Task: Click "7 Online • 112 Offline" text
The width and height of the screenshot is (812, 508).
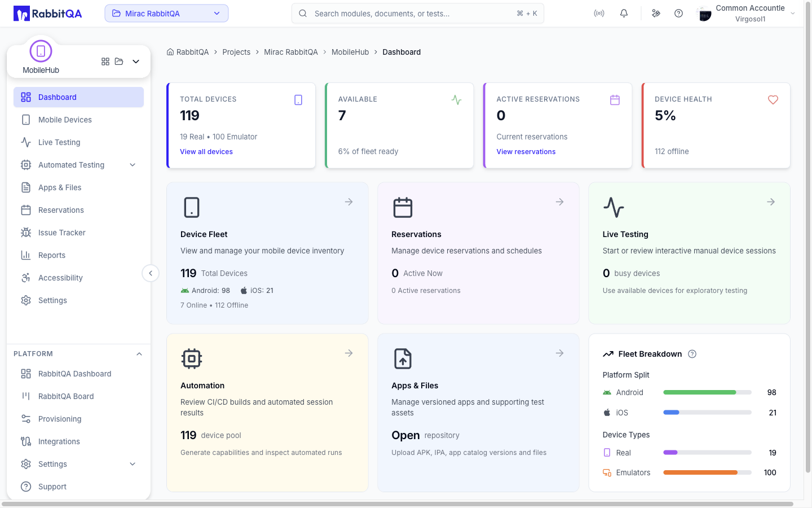Action: point(214,305)
